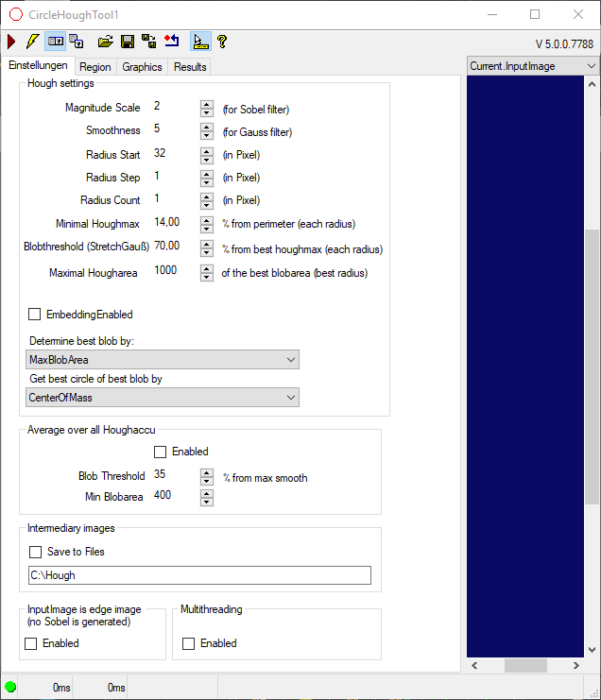601x700 pixels.
Task: Open the CenterOfMass dropdown
Action: coord(163,398)
